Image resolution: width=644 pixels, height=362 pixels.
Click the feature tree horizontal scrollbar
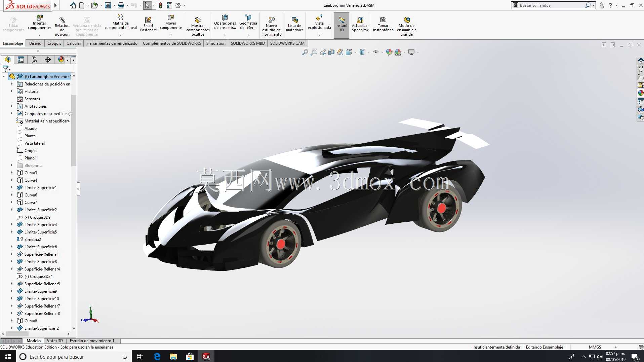[17, 334]
